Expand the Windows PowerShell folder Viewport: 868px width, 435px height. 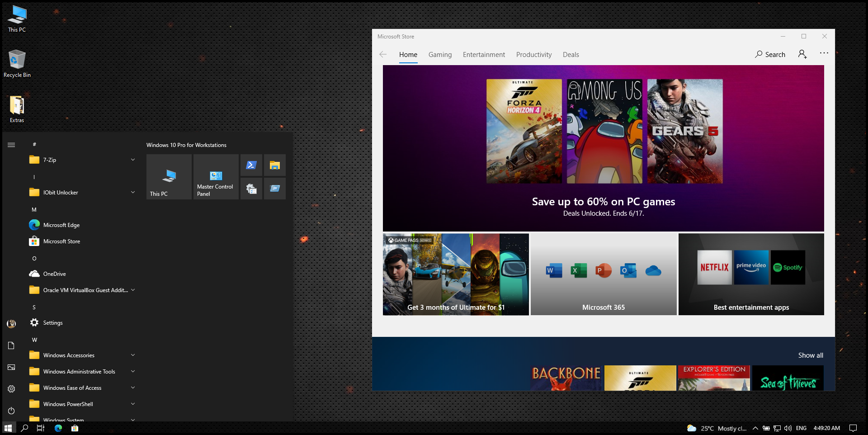[x=82, y=404]
